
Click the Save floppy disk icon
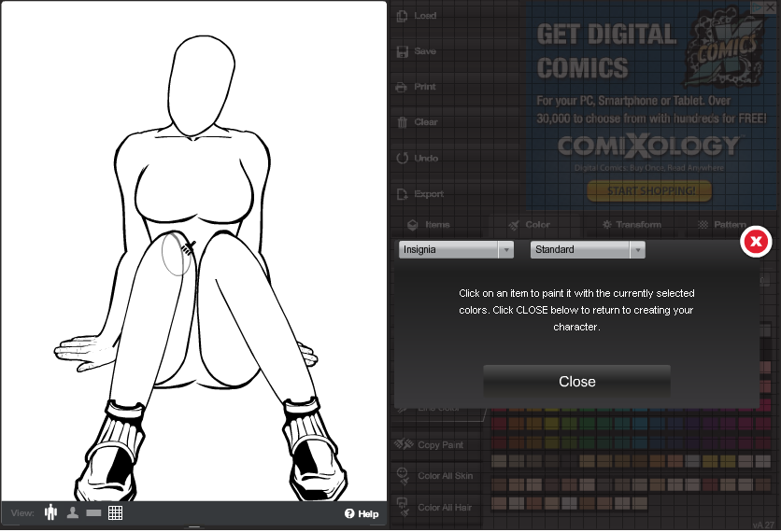coord(402,51)
